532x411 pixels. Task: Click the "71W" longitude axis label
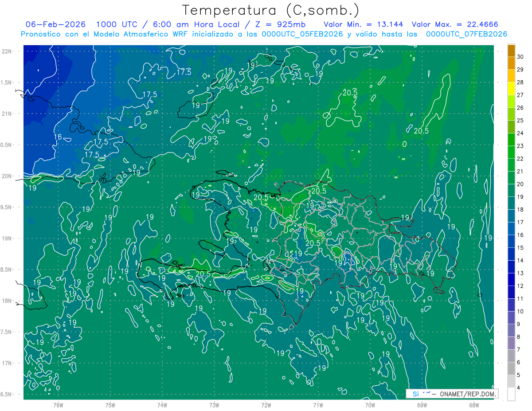click(x=318, y=405)
